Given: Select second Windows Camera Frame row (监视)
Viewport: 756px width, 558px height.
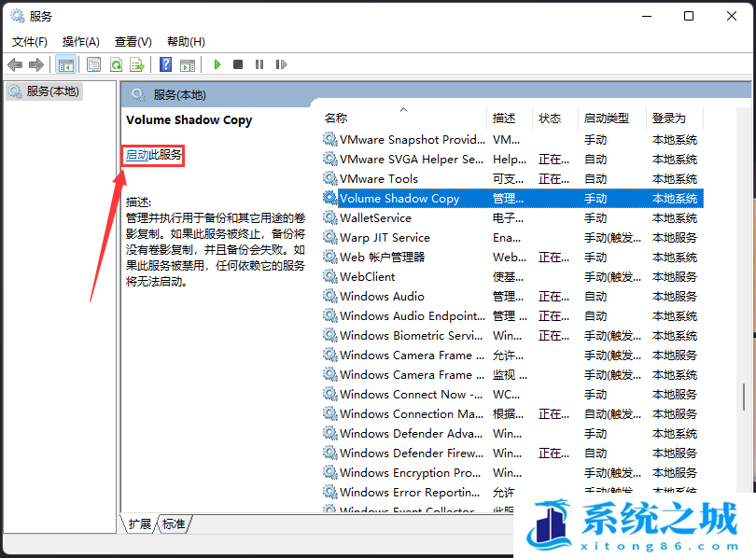Looking at the screenshot, I should [x=512, y=374].
